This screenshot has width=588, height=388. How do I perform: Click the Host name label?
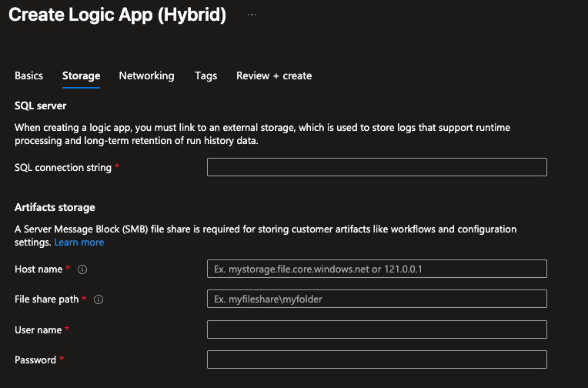tap(38, 269)
